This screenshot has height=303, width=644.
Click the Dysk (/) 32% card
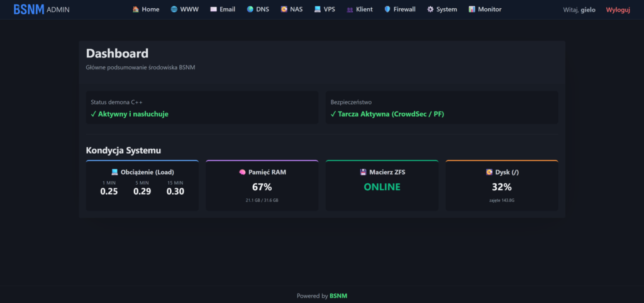502,185
